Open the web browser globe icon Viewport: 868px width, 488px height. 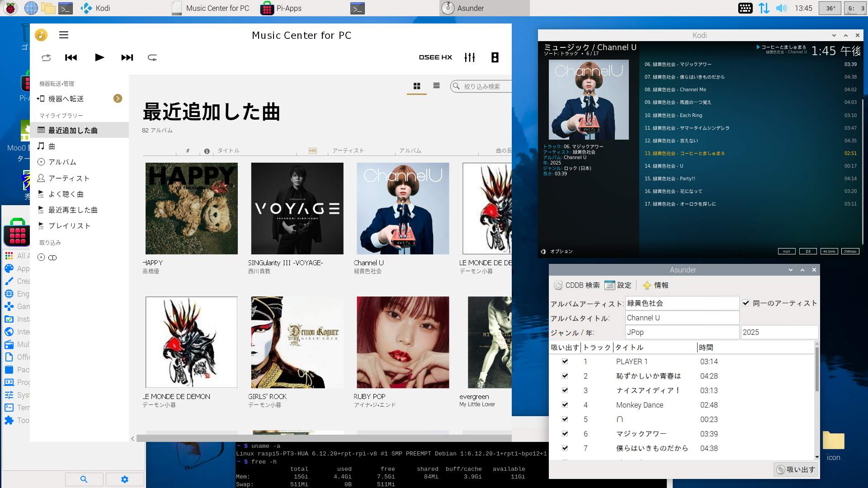coord(31,8)
